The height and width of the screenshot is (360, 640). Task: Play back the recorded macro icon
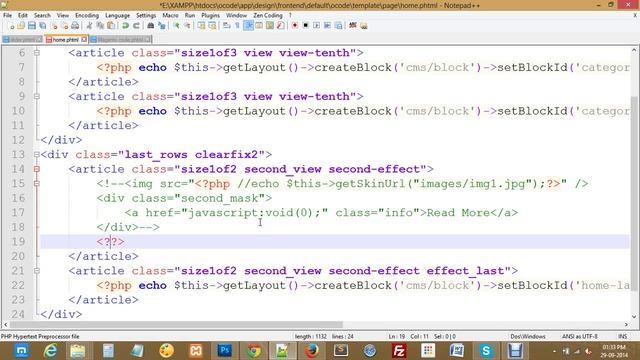pos(316,26)
